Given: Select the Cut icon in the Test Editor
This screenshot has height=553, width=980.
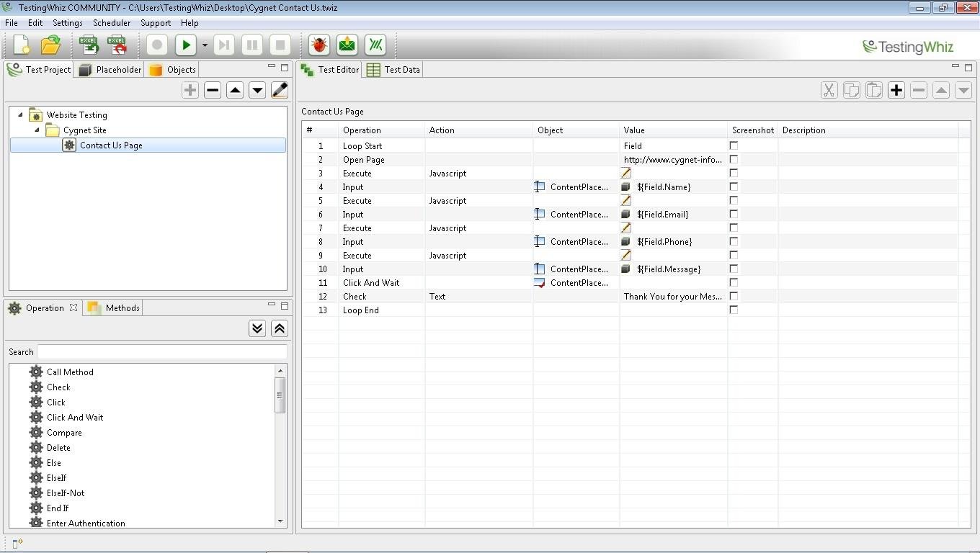Looking at the screenshot, I should tap(829, 89).
